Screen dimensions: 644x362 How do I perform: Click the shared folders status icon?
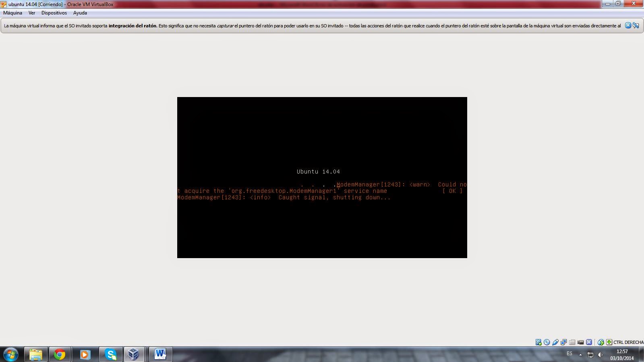tap(572, 342)
